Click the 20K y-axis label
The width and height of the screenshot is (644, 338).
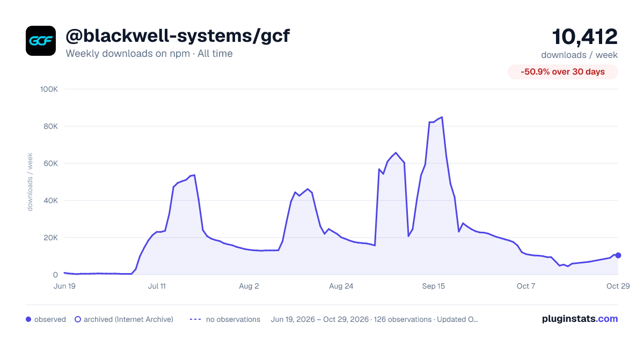pos(51,238)
